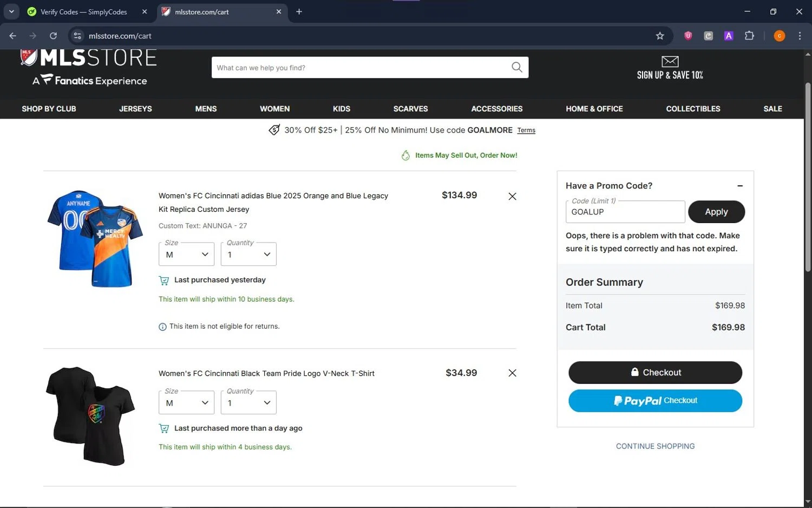The width and height of the screenshot is (812, 508).
Task: Click the page vertical scrollbar thumb
Action: 808,177
